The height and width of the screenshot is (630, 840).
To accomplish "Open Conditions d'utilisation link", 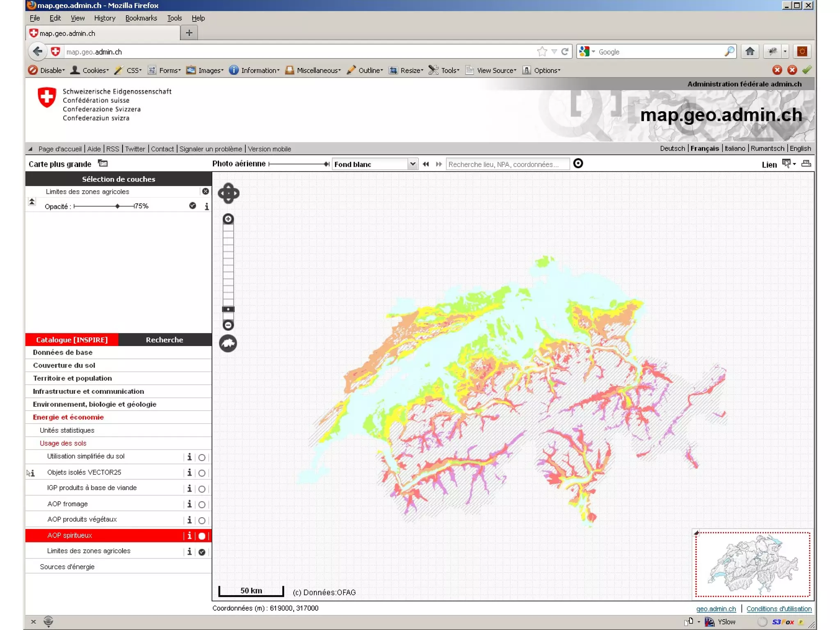I will pyautogui.click(x=778, y=609).
